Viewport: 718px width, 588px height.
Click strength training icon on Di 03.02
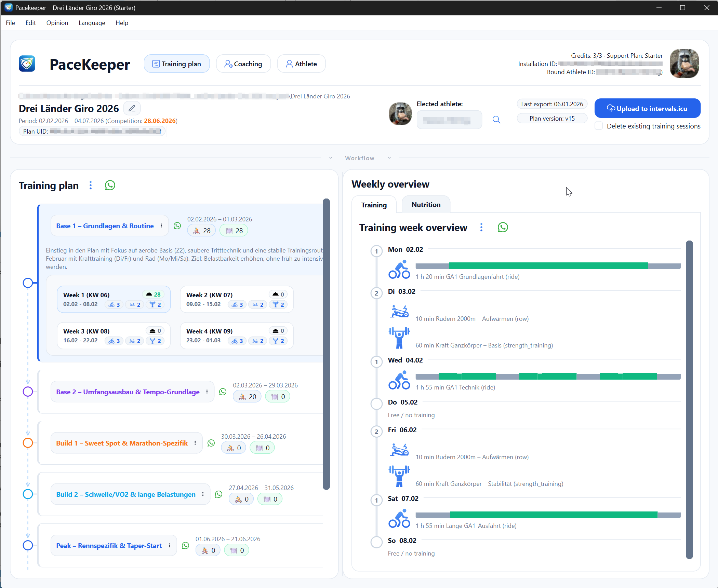click(x=399, y=338)
